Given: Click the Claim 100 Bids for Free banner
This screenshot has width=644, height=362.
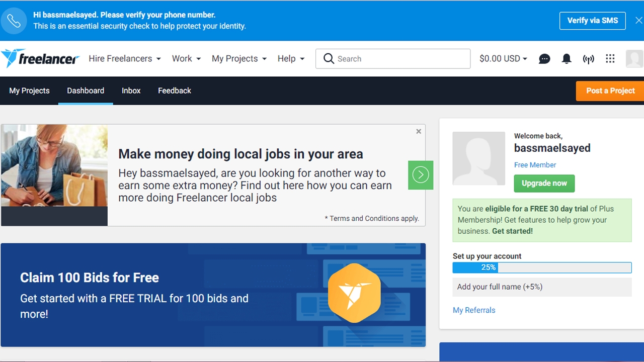Looking at the screenshot, I should tap(213, 295).
